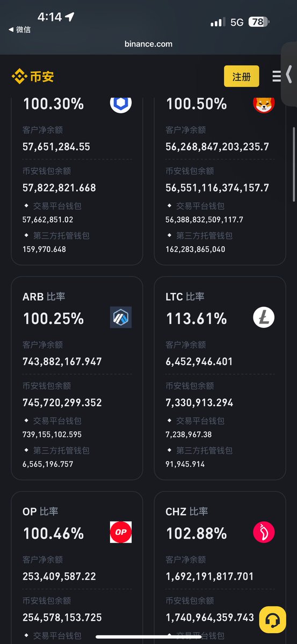Tap the iOS home indicator bar
This screenshot has height=644, width=297.
[x=148, y=636]
